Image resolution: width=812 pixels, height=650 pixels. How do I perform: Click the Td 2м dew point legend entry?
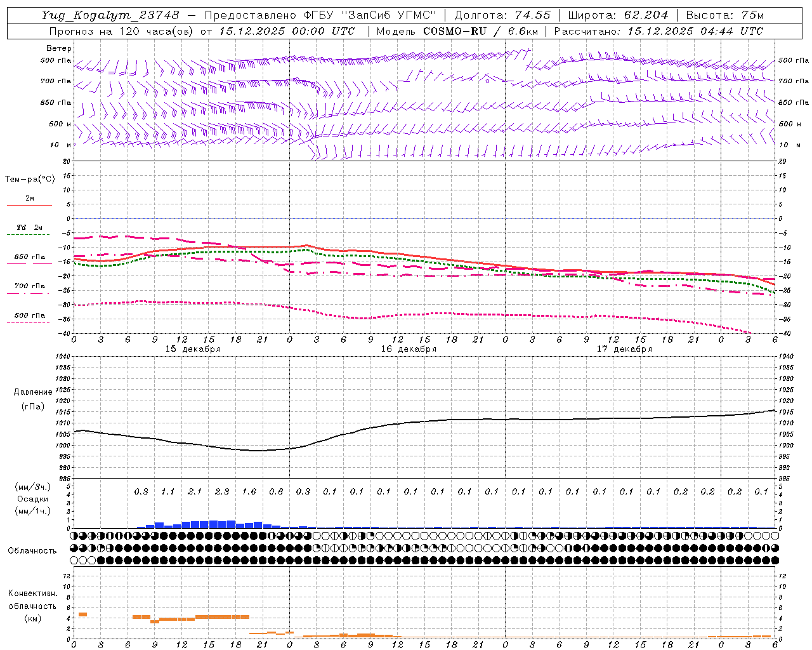point(30,227)
